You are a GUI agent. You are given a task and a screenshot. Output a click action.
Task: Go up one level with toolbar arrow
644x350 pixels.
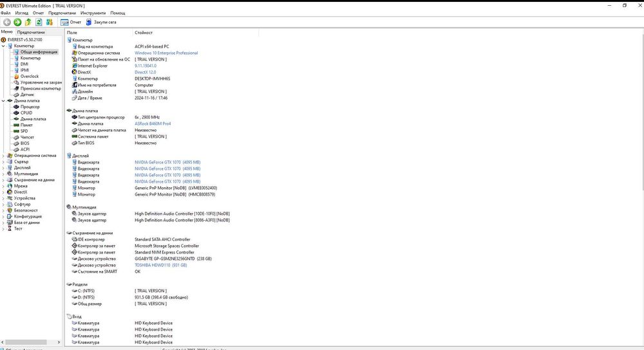(x=28, y=22)
